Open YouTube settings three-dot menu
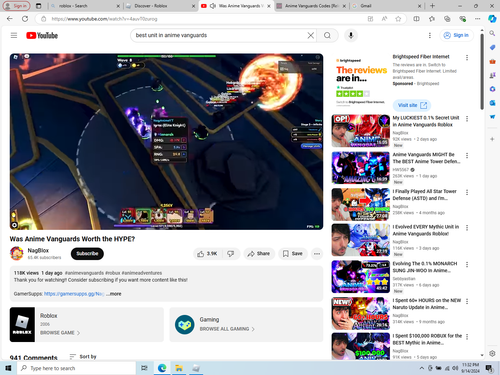 pos(430,35)
